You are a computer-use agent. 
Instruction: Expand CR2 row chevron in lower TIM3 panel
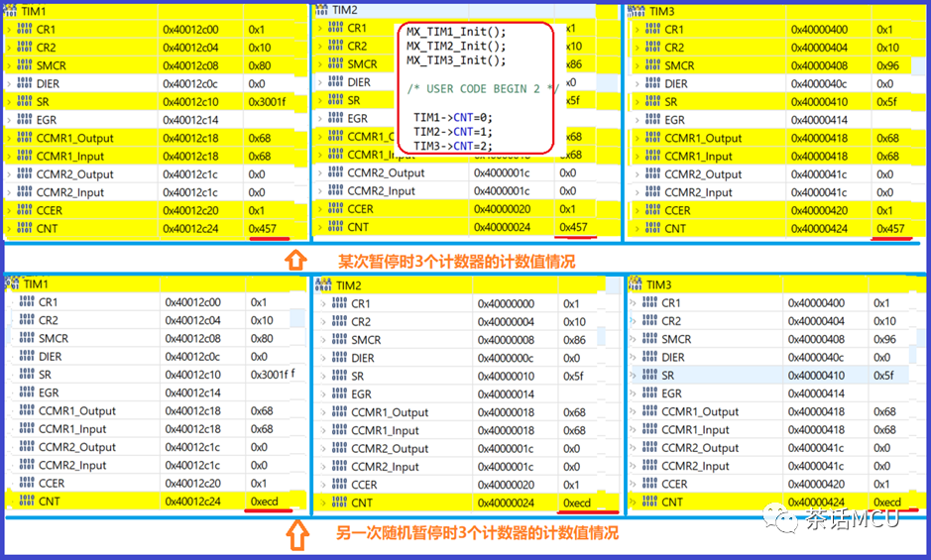click(x=633, y=321)
